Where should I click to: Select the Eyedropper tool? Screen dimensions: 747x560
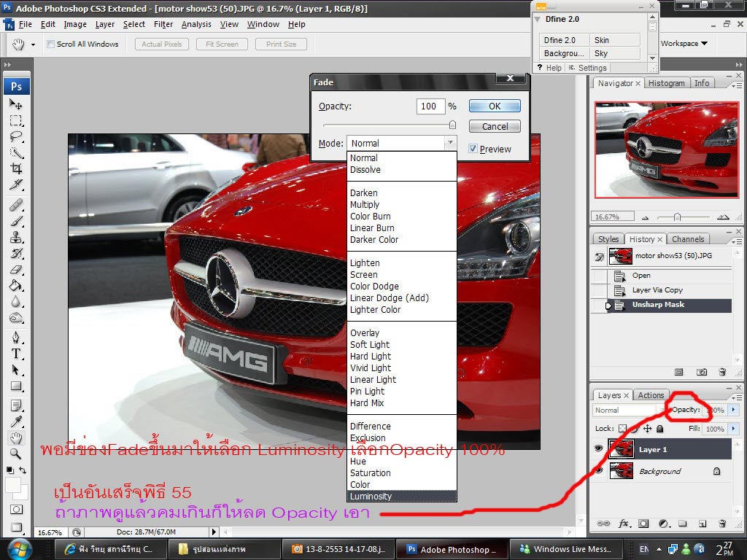point(16,421)
